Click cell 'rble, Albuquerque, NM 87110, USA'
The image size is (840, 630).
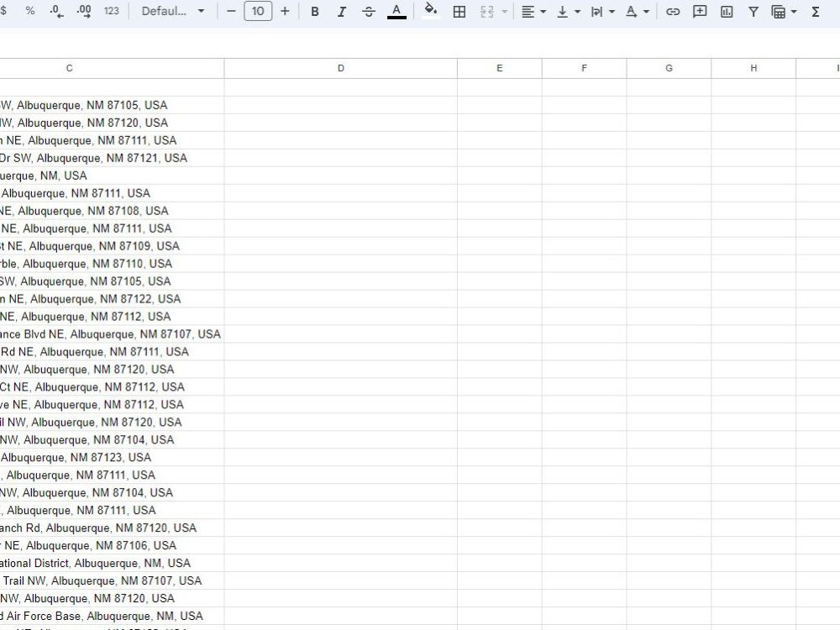[112, 264]
